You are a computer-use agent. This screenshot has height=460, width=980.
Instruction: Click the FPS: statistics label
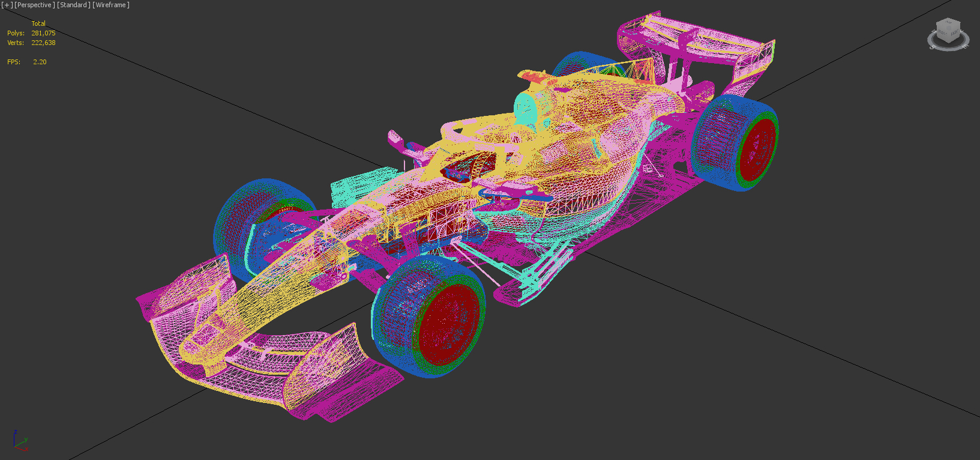(14, 62)
